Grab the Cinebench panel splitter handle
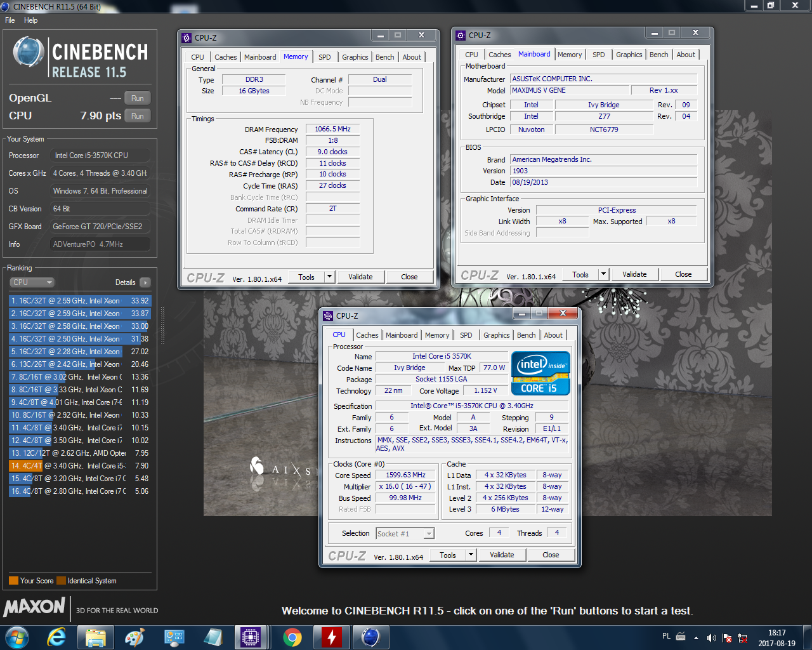Viewport: 812px width, 650px height. point(162,327)
